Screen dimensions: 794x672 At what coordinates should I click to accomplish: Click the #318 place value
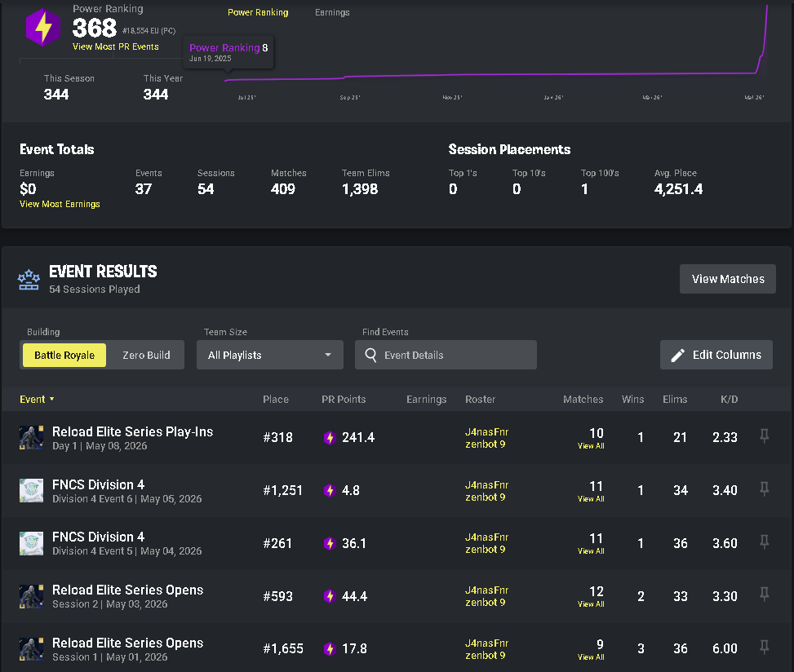coord(277,438)
